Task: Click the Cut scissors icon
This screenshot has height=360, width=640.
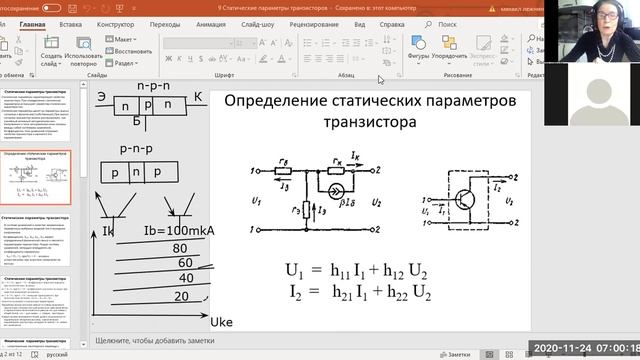Action: [x=18, y=40]
